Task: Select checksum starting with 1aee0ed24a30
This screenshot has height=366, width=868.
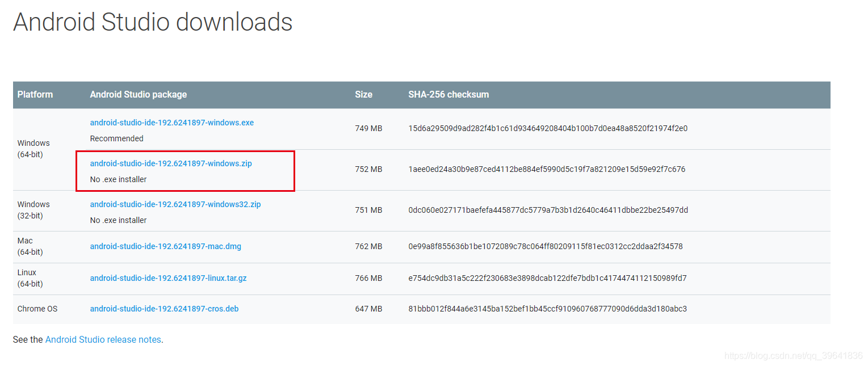Action: click(547, 169)
